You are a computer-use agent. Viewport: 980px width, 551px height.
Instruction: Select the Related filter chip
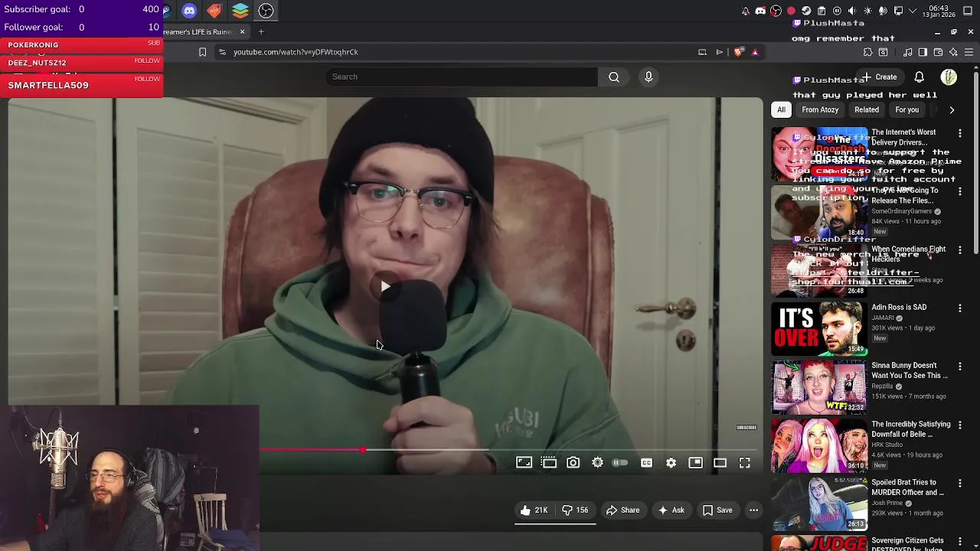point(867,109)
